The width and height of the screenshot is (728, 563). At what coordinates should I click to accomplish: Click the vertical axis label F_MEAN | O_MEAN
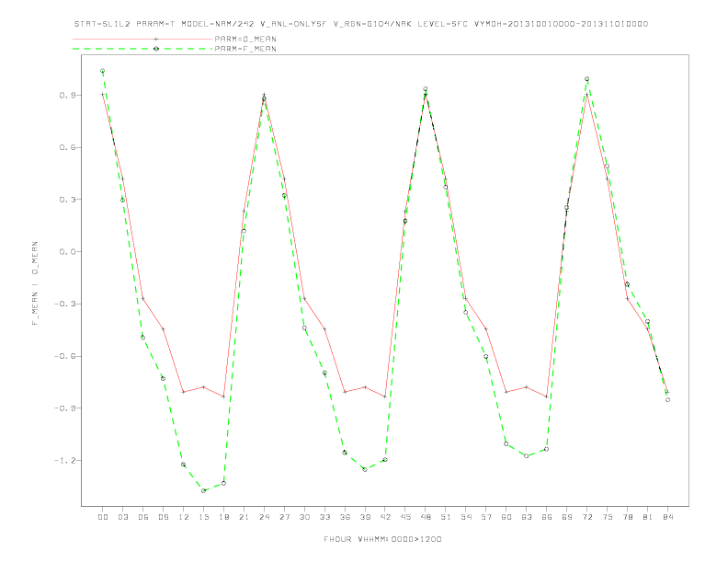35,283
